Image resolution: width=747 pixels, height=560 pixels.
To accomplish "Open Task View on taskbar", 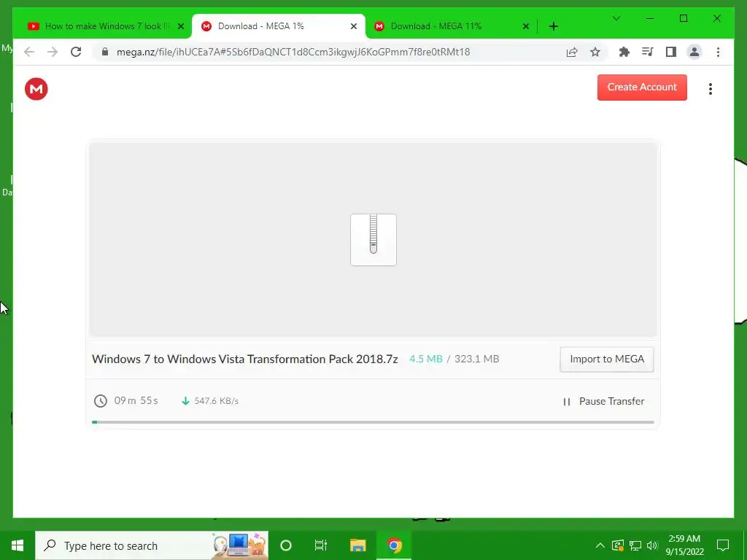I will point(321,545).
